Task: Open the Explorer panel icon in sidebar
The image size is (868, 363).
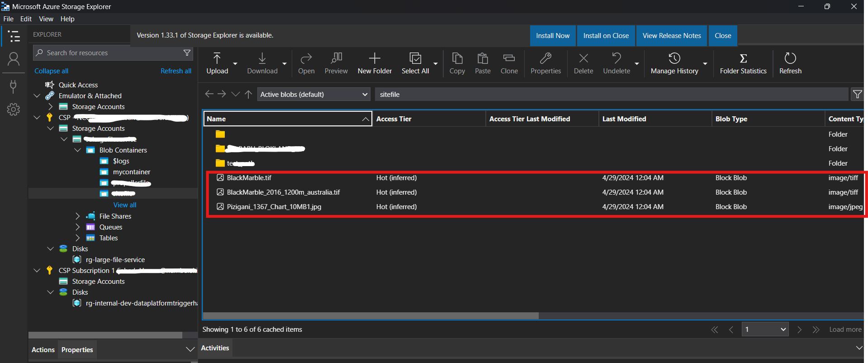Action: [x=14, y=36]
